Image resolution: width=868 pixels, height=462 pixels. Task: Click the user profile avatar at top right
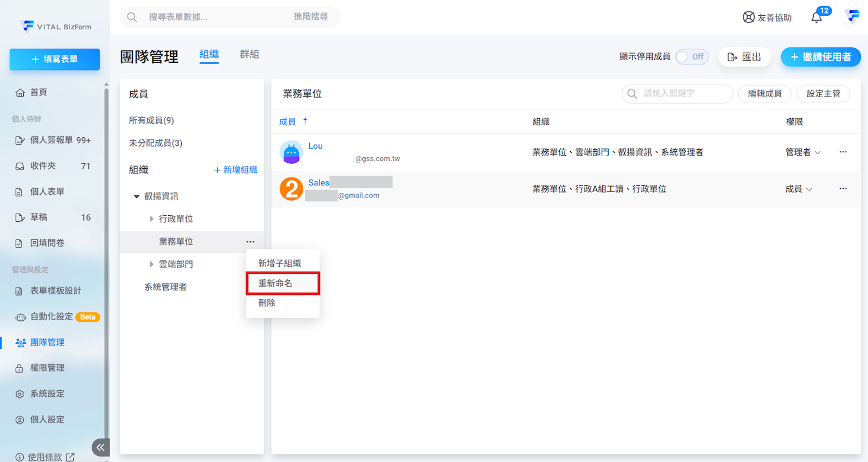(x=852, y=17)
